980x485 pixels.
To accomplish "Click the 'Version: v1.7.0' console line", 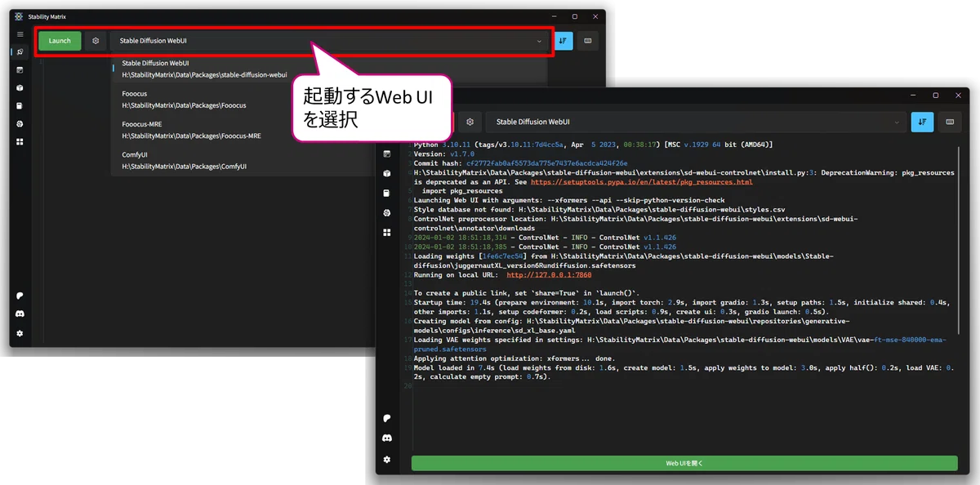I will 445,154.
